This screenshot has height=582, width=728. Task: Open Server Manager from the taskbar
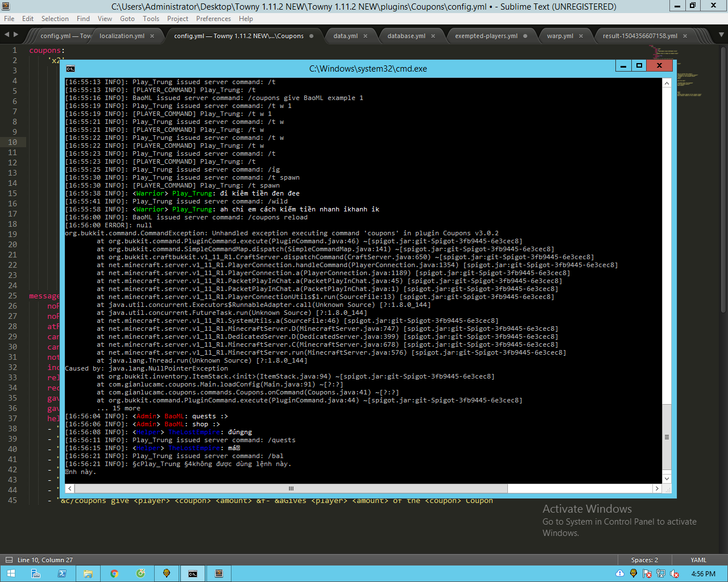pyautogui.click(x=35, y=573)
